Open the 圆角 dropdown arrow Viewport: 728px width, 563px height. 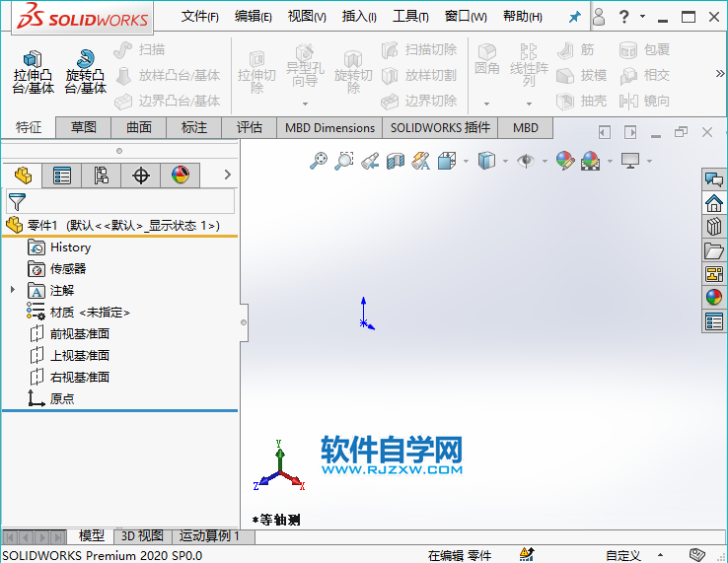click(486, 104)
